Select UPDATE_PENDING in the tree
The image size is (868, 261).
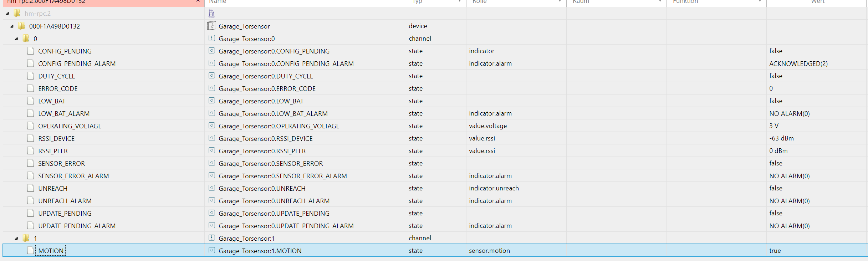pyautogui.click(x=65, y=213)
